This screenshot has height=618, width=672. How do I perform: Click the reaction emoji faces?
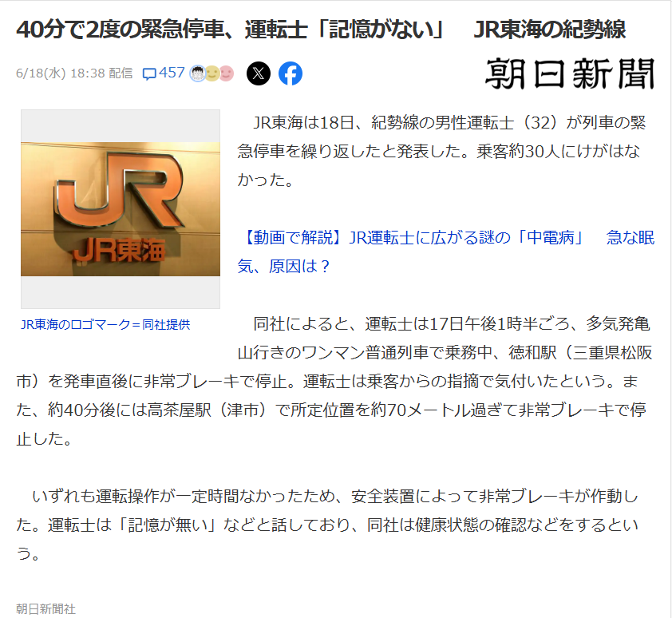(x=211, y=73)
